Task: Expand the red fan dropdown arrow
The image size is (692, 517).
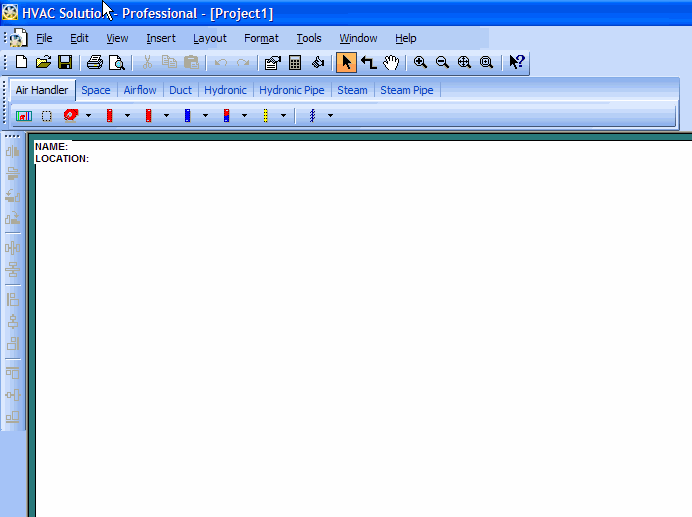Action: (x=88, y=116)
